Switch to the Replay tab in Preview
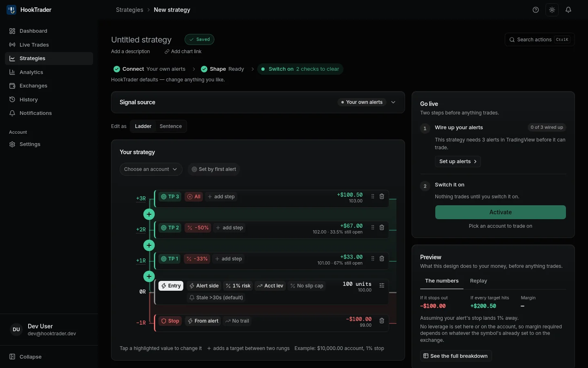 (479, 281)
